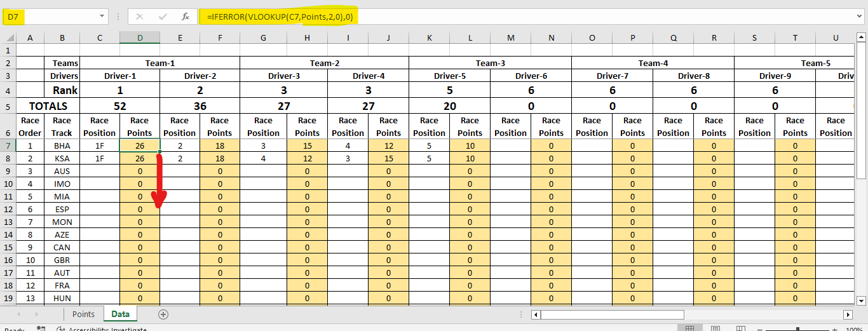
Task: Click the Race Order header cell
Action: (x=30, y=126)
